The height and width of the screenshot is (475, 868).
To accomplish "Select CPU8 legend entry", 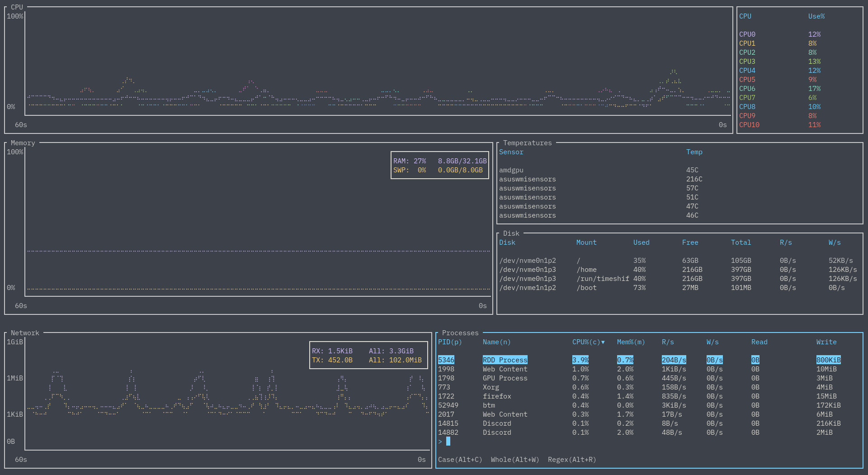I will coord(800,107).
